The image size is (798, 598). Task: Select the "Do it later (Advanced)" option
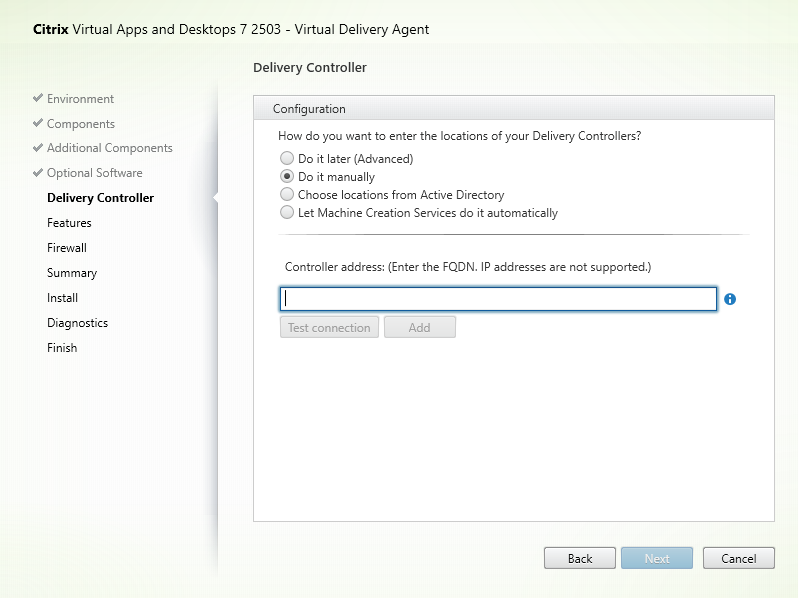(x=288, y=159)
